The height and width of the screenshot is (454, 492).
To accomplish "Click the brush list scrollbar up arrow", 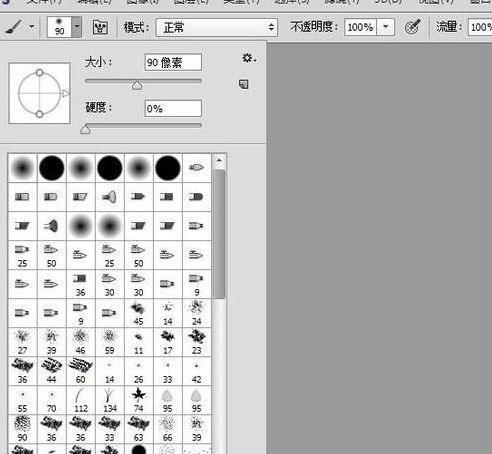I will coord(219,161).
